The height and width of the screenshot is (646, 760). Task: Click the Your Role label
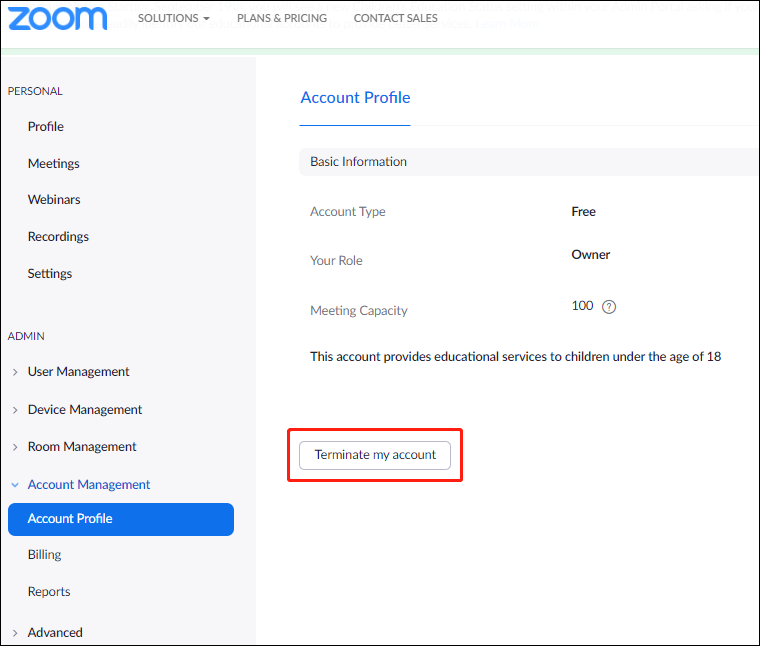click(x=336, y=261)
